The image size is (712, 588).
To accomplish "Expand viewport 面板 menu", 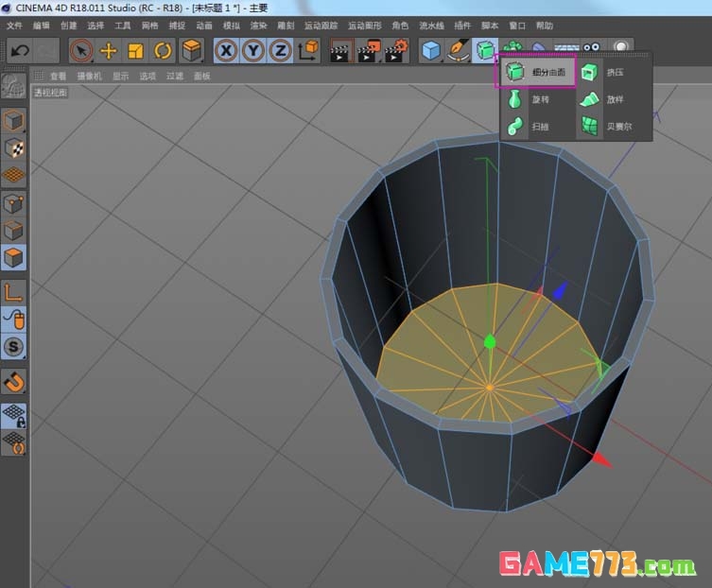I will click(x=202, y=77).
